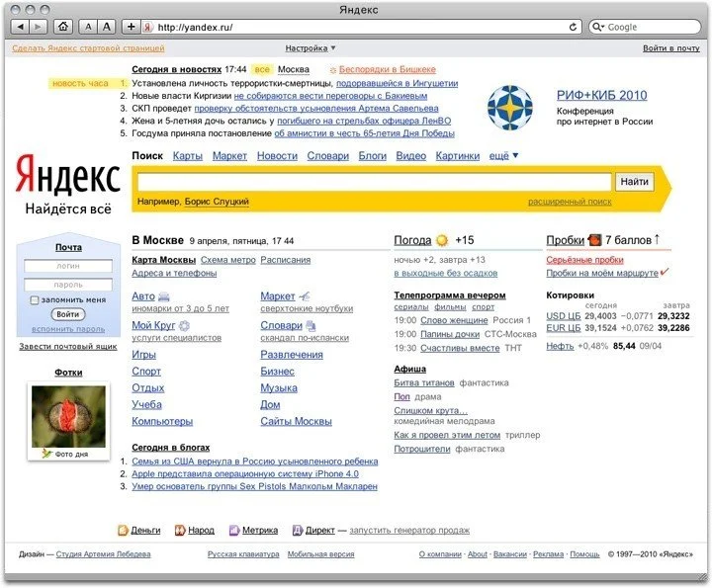Open the Студия Артемия Лебедева link
Image resolution: width=712 pixels, height=588 pixels.
103,554
